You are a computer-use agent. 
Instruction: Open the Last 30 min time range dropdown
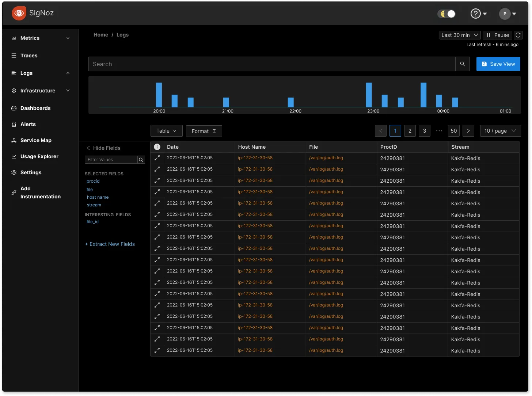click(460, 35)
